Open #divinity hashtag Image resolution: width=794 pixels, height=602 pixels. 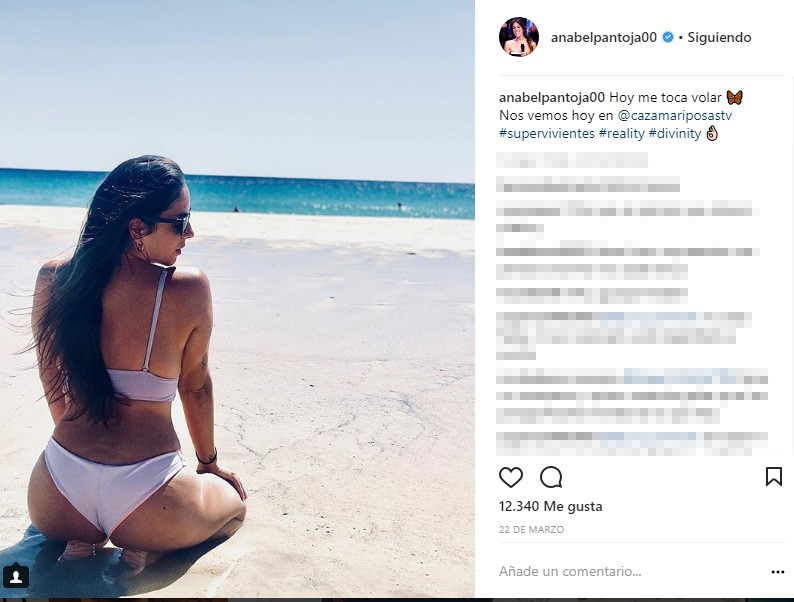pyautogui.click(x=675, y=134)
